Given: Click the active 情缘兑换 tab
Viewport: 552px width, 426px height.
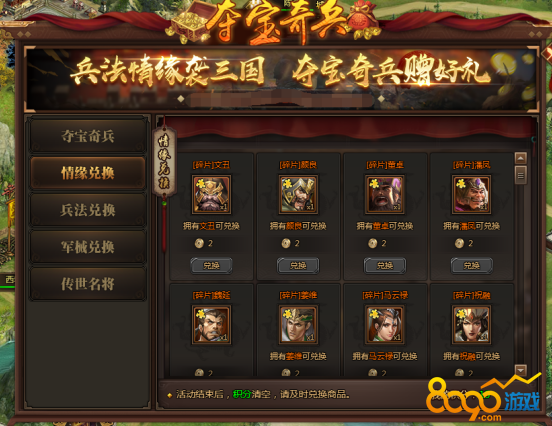Looking at the screenshot, I should coord(88,173).
